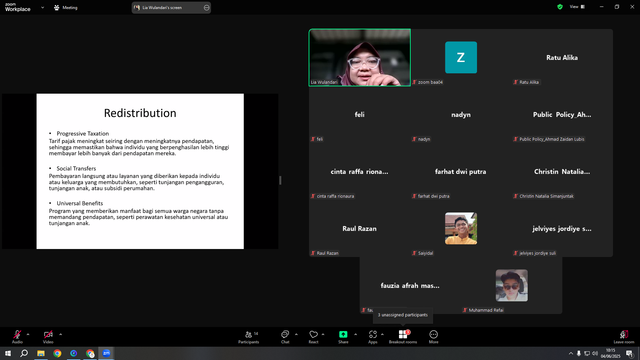
Task: Click the Universal Benefits bullet
Action: coord(80,203)
